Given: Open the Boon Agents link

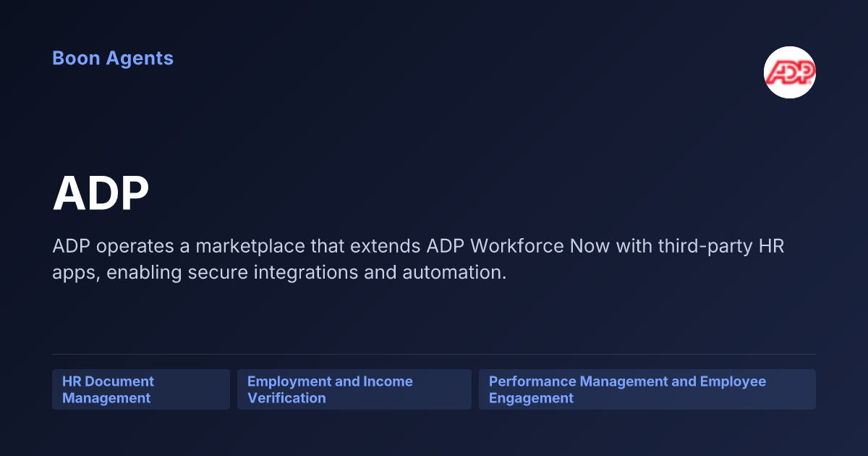Looking at the screenshot, I should [x=113, y=58].
